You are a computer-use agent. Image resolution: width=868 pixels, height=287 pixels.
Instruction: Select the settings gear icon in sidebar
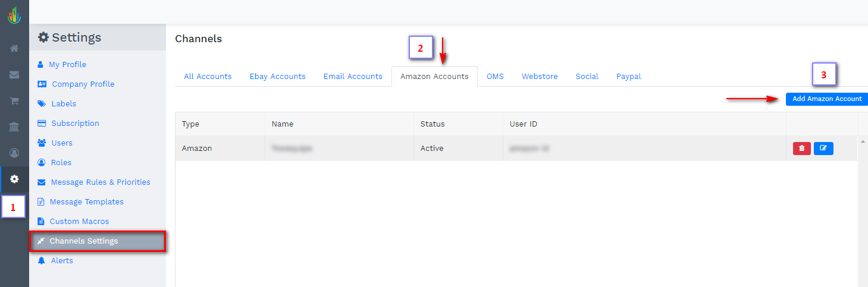click(14, 179)
